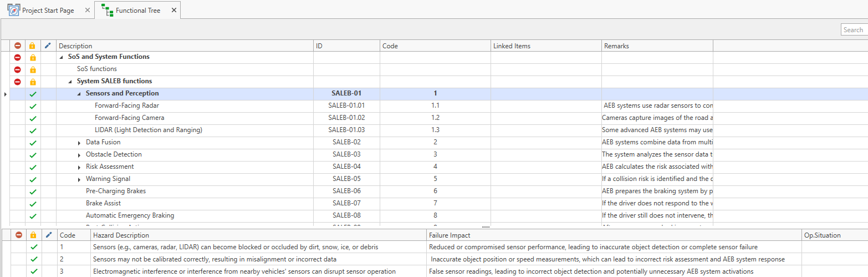The height and width of the screenshot is (277, 868).
Task: Click the red icon on System SALEB functions row
Action: pos(17,82)
